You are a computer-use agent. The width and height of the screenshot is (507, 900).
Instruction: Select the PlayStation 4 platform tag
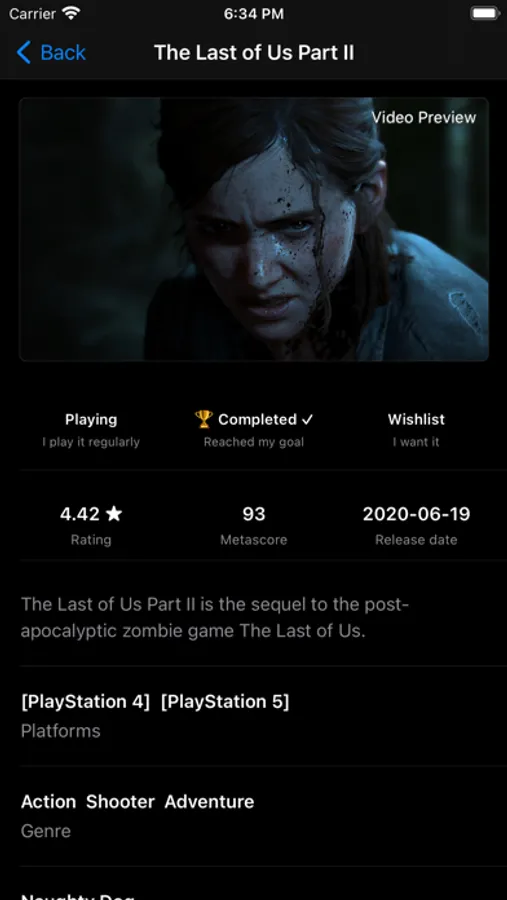coord(85,701)
